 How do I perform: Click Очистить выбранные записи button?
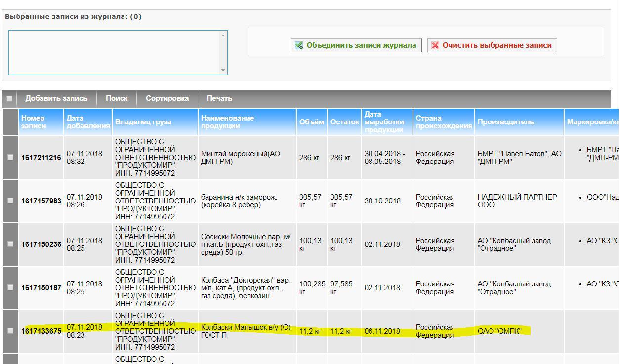pyautogui.click(x=492, y=45)
